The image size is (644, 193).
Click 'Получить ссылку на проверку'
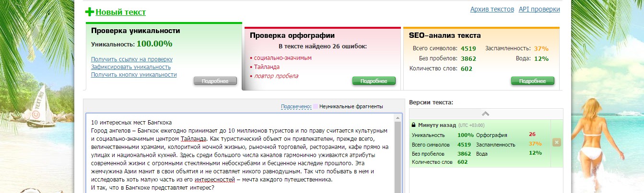(132, 59)
